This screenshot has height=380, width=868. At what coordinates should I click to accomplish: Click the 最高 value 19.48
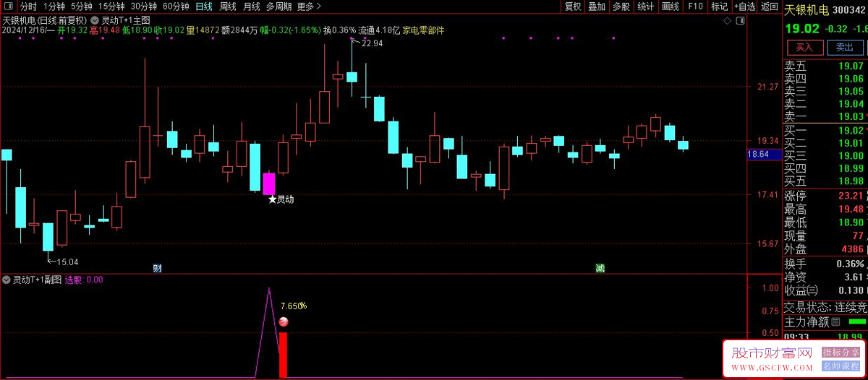click(851, 209)
